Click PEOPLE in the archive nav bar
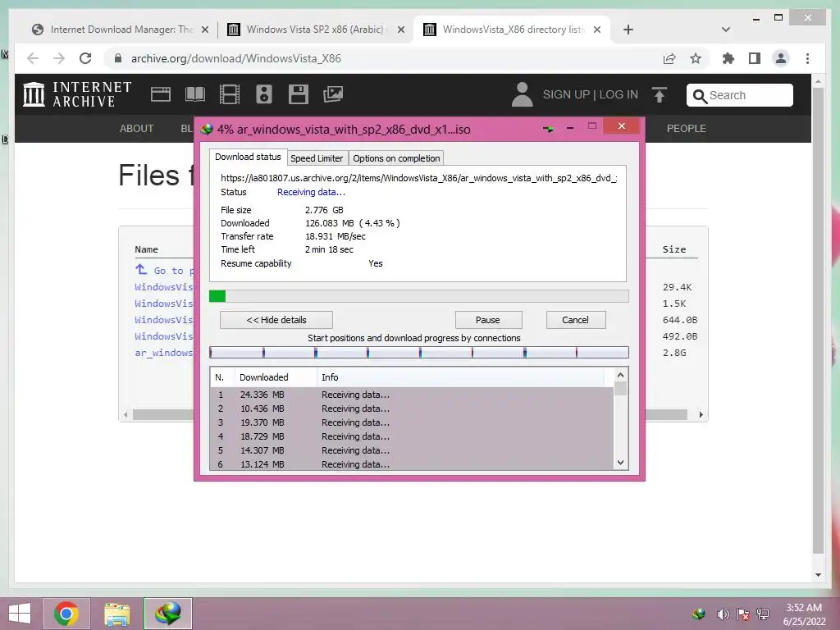Image resolution: width=840 pixels, height=630 pixels. coord(687,129)
